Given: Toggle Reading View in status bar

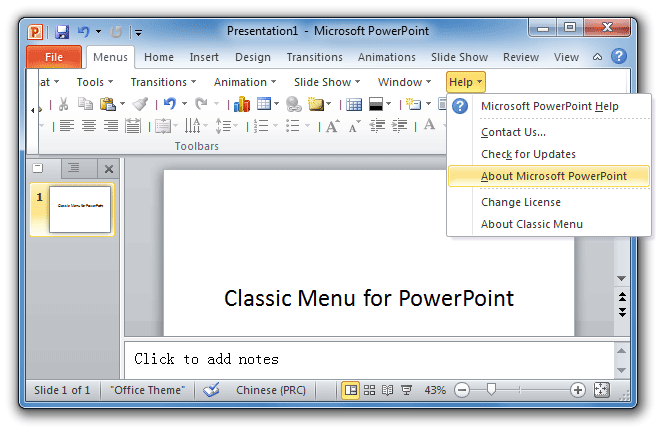Looking at the screenshot, I should tap(387, 390).
